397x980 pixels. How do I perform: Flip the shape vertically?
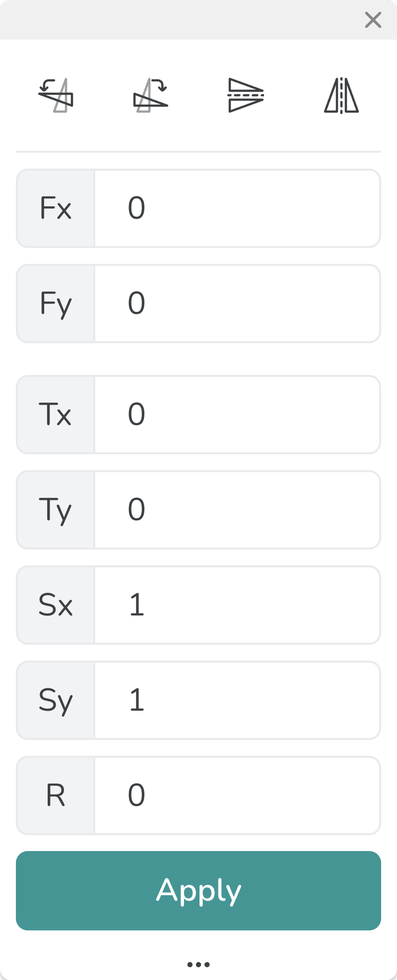pyautogui.click(x=246, y=95)
